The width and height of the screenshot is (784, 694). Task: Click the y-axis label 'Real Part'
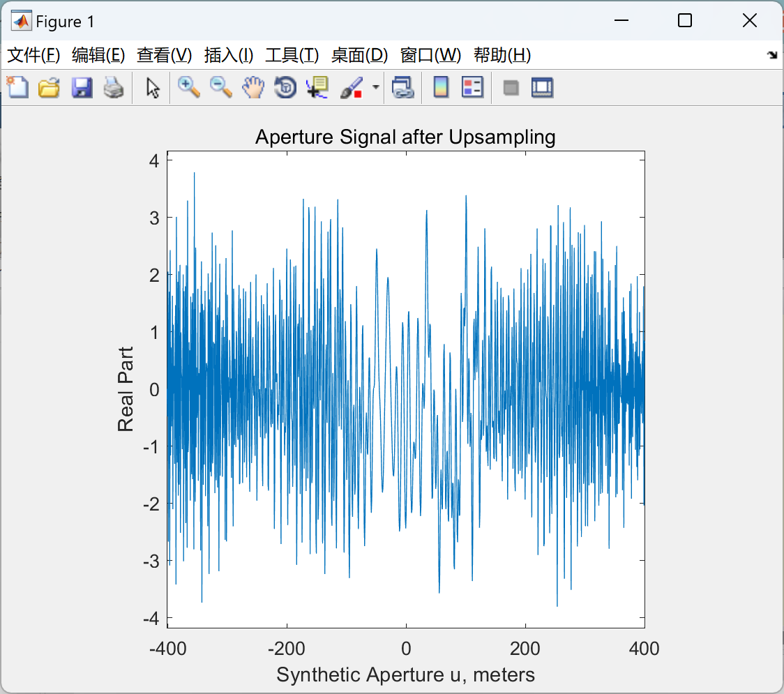click(x=126, y=389)
